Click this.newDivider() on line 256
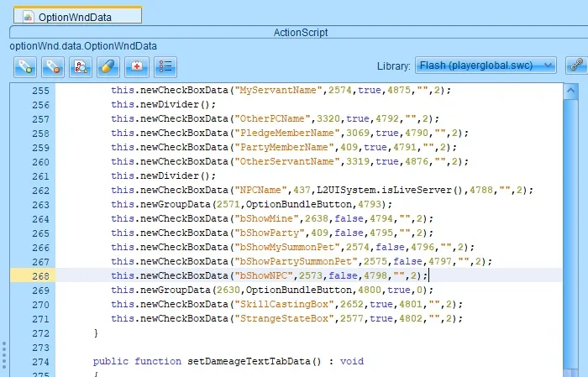 tap(163, 105)
